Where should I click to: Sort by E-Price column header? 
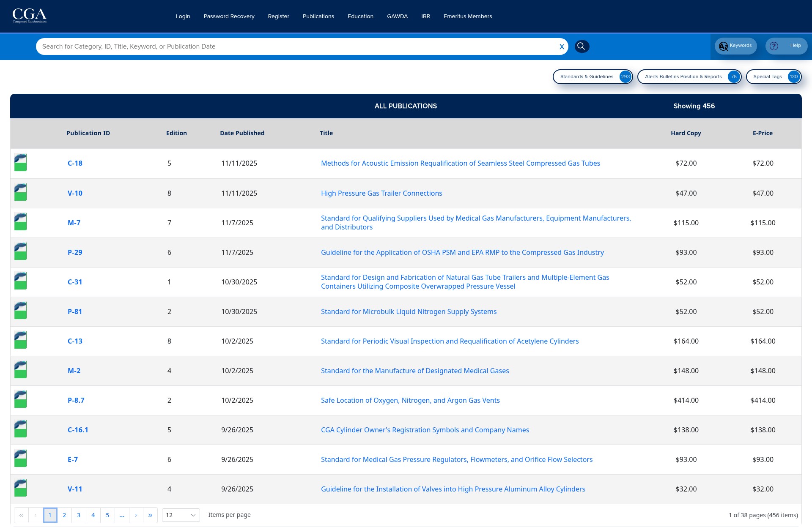click(x=763, y=133)
